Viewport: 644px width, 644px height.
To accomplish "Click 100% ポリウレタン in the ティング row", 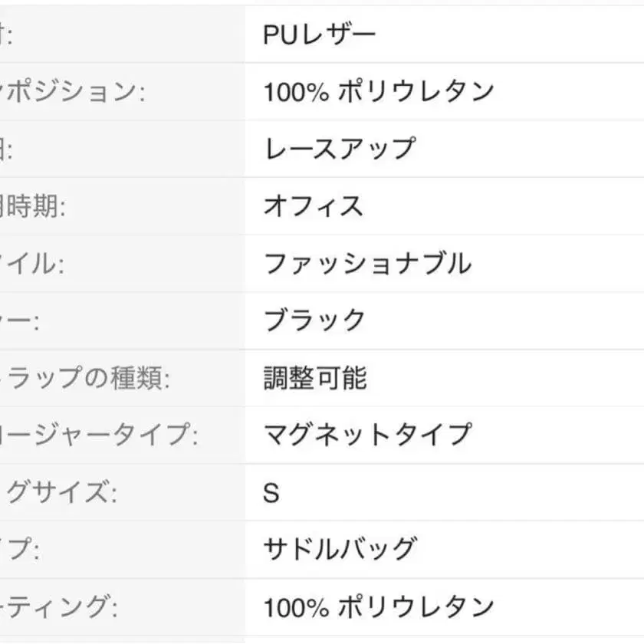I will pyautogui.click(x=379, y=607).
